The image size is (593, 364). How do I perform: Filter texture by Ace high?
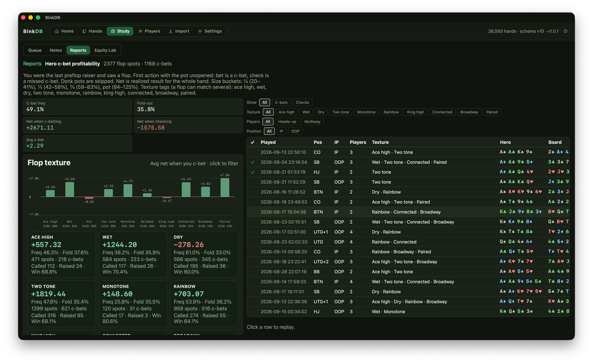286,112
